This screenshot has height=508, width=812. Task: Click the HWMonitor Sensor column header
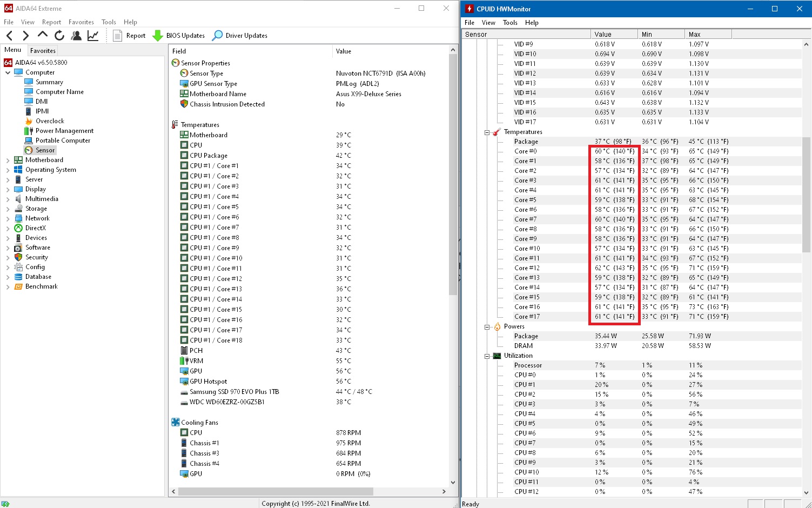tap(526, 34)
